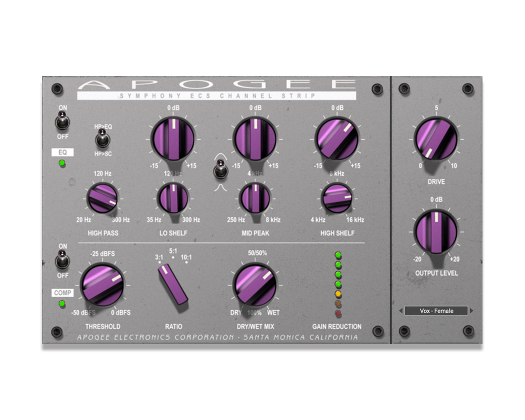Select the 5:1 ratio label
This screenshot has width=525, height=420.
[x=173, y=251]
